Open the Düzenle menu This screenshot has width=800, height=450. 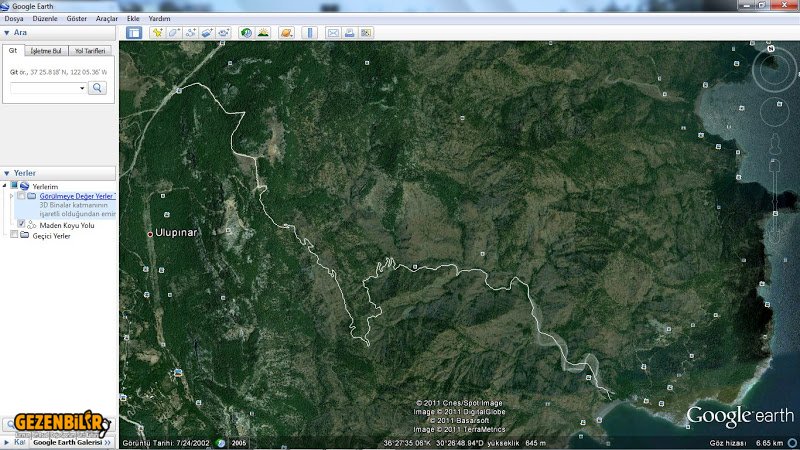45,18
